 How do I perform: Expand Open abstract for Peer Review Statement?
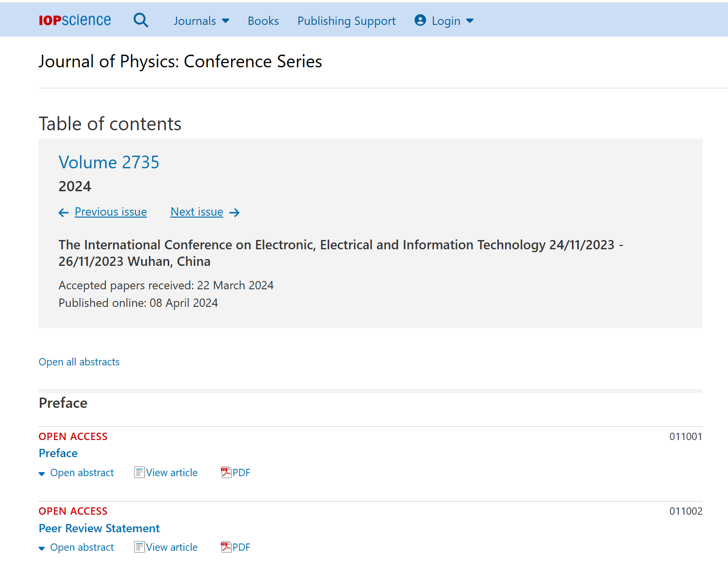click(x=77, y=547)
